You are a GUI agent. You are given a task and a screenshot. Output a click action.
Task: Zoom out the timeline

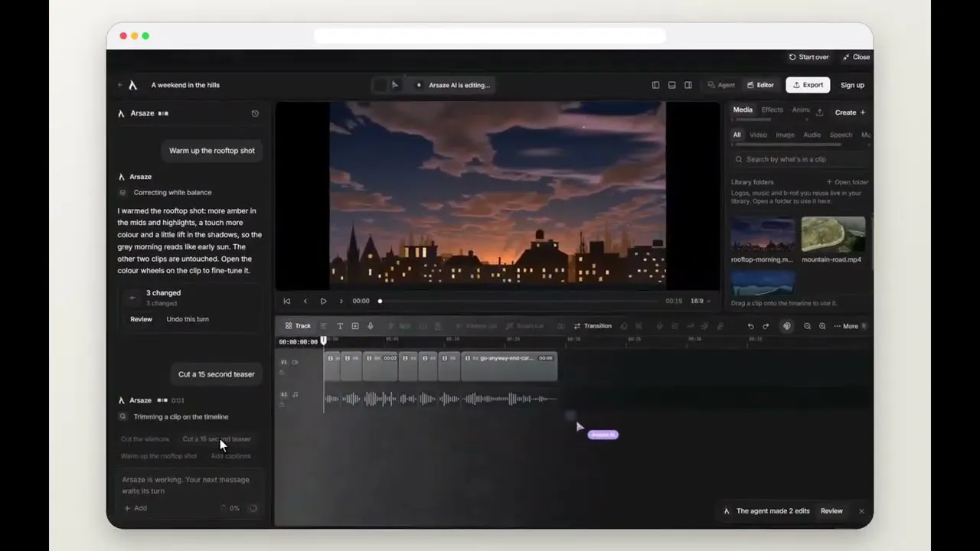tap(807, 326)
